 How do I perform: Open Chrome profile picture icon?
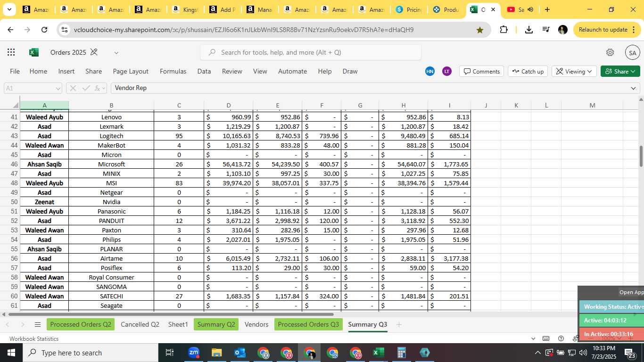[563, 30]
